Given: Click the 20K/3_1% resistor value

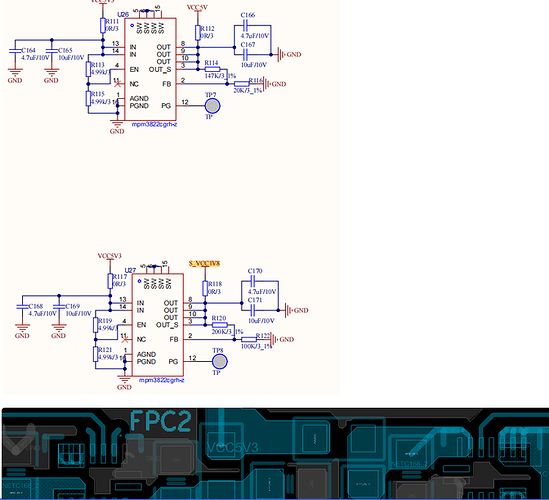Looking at the screenshot, I should [248, 90].
